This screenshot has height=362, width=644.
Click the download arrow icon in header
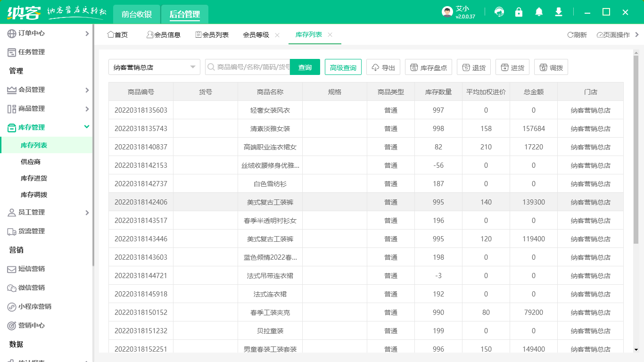(x=559, y=12)
